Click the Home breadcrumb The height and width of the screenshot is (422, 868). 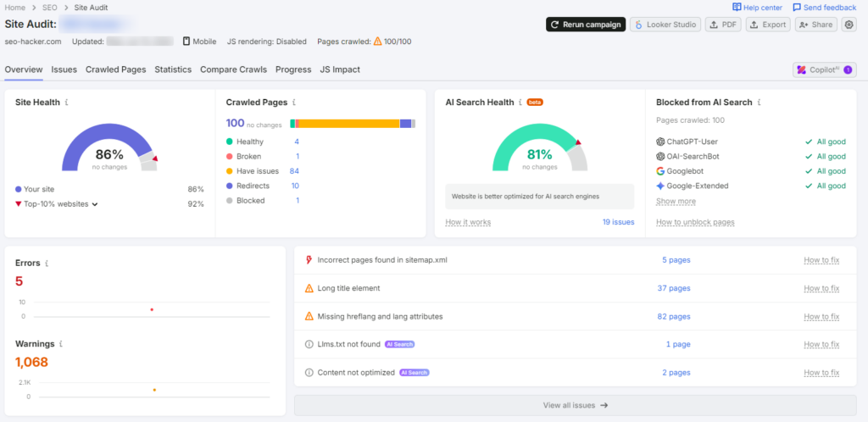pos(15,7)
